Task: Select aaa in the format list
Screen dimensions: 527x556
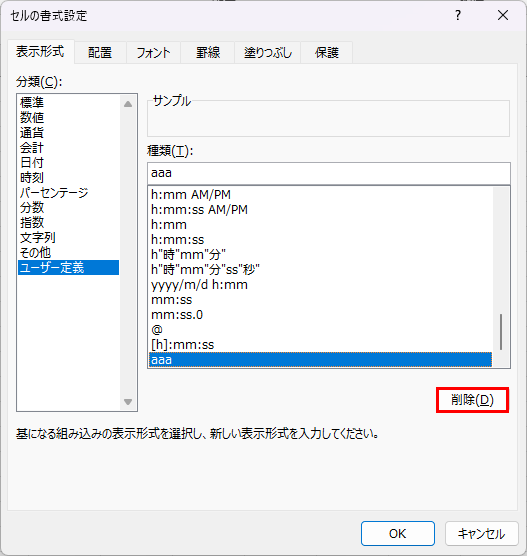Action: 321,360
